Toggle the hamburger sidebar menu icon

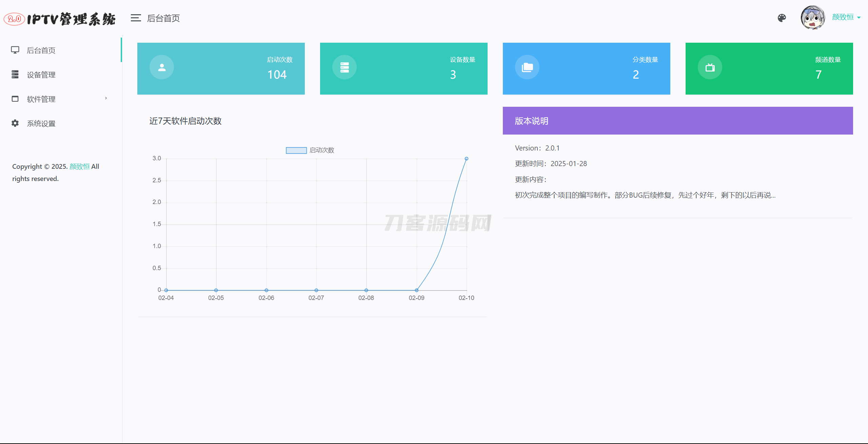[136, 18]
